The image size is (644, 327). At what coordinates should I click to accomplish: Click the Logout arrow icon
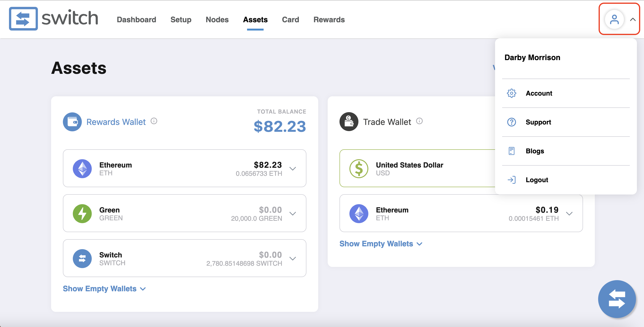click(512, 180)
